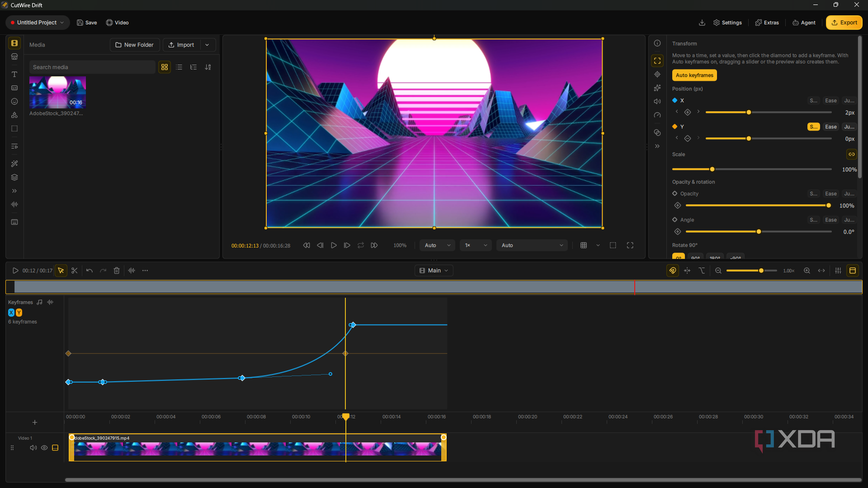Fit timeline to width icon
Viewport: 868px width, 488px height.
pos(821,270)
